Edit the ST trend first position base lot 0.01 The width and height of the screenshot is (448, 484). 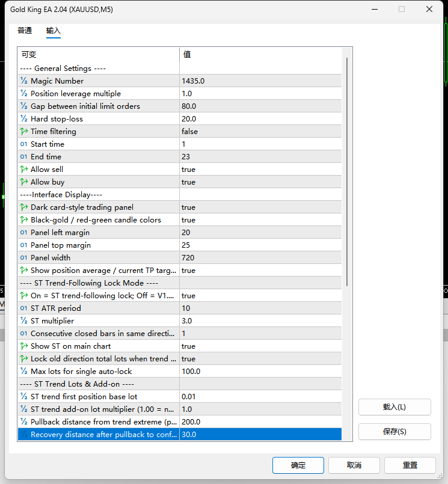click(x=260, y=397)
